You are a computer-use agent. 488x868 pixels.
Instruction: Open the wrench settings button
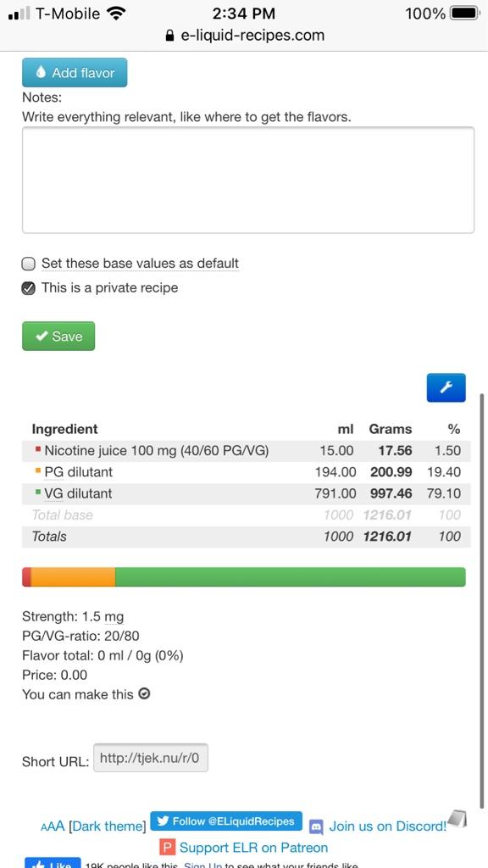pyautogui.click(x=446, y=387)
